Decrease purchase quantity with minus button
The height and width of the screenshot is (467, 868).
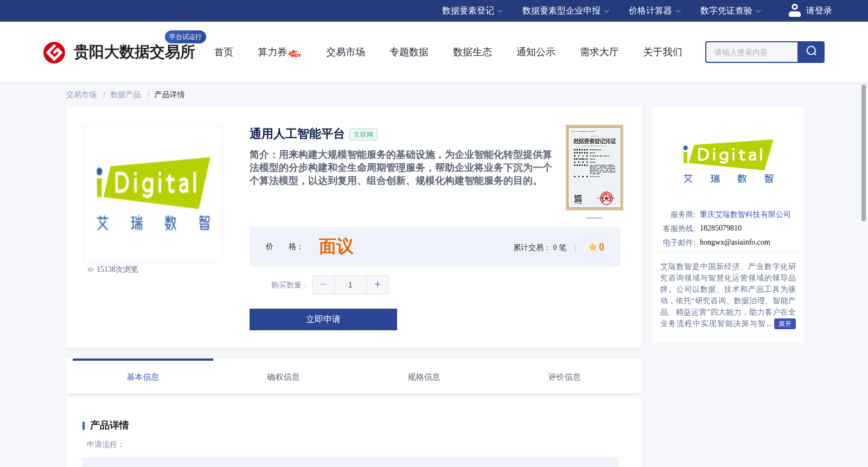(x=323, y=285)
